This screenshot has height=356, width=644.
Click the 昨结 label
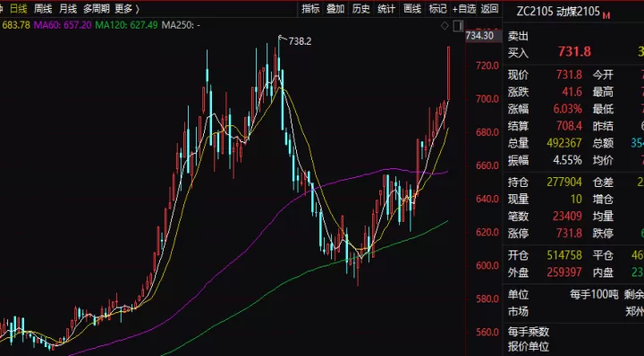pyautogui.click(x=603, y=125)
